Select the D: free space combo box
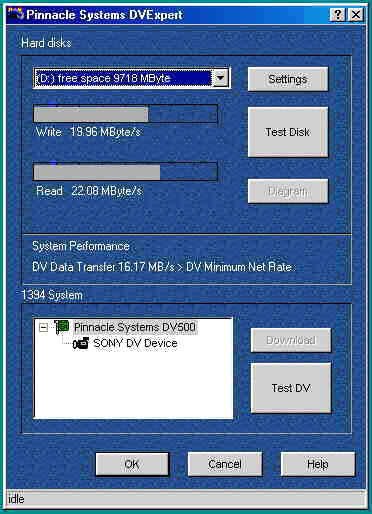Image resolution: width=372 pixels, height=514 pixels. point(132,78)
